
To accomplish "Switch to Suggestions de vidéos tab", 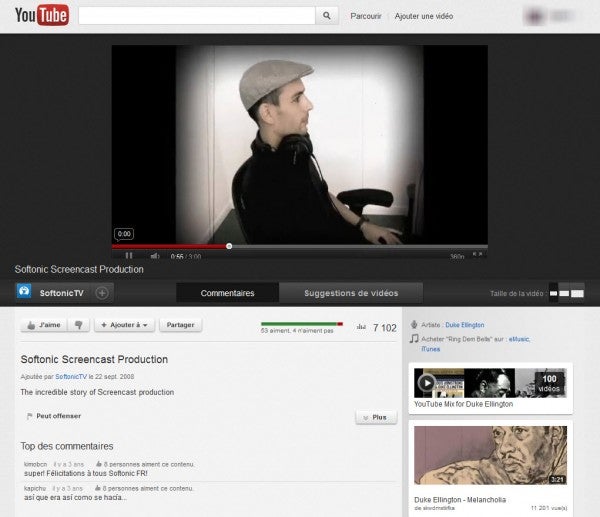I will click(x=351, y=293).
